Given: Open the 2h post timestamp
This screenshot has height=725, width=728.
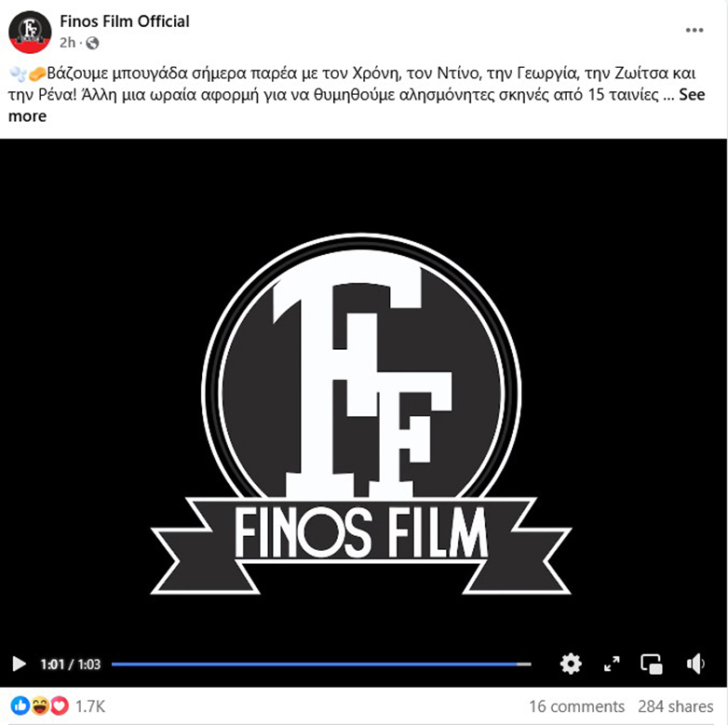Looking at the screenshot, I should 67,43.
